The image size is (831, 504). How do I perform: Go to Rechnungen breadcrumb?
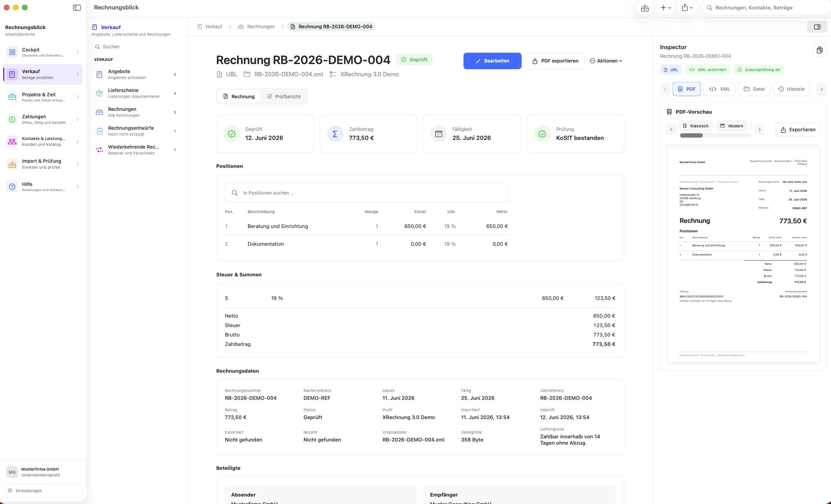click(257, 27)
